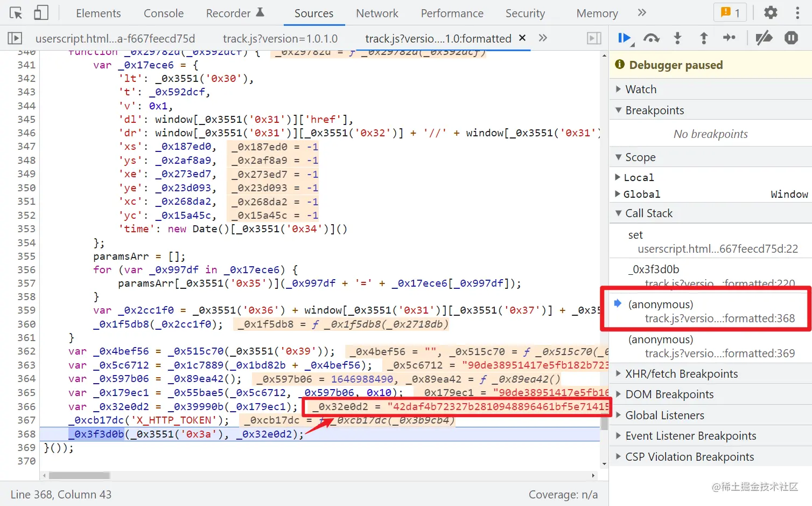Show more DevTools tabs chevron
The image size is (812, 506).
click(x=642, y=13)
